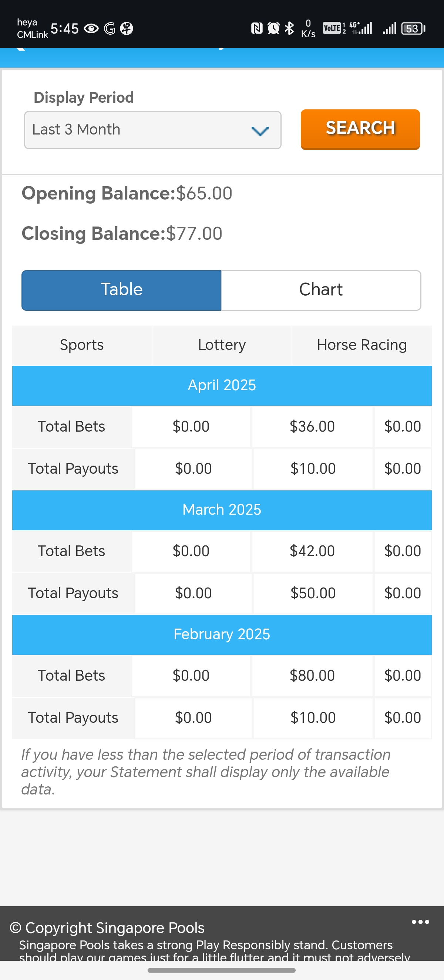
Task: Expand the April 2025 section header
Action: pos(222,385)
